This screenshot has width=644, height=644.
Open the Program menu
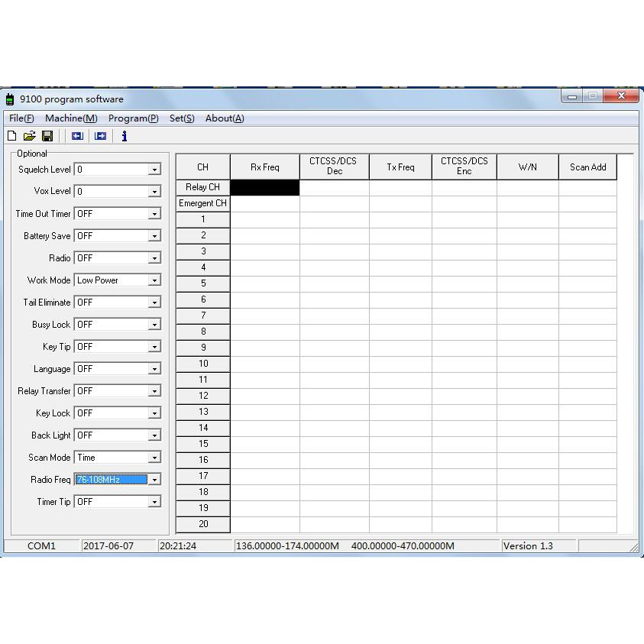pos(133,118)
